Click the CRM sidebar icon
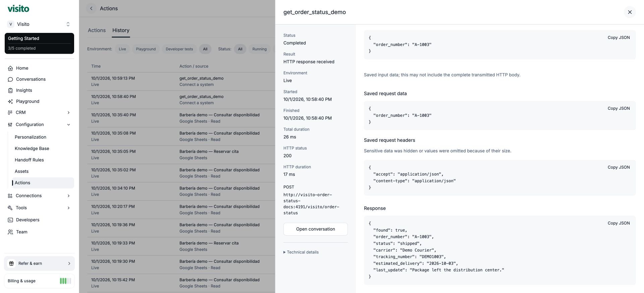Viewport: 644px width, 293px height. click(10, 112)
